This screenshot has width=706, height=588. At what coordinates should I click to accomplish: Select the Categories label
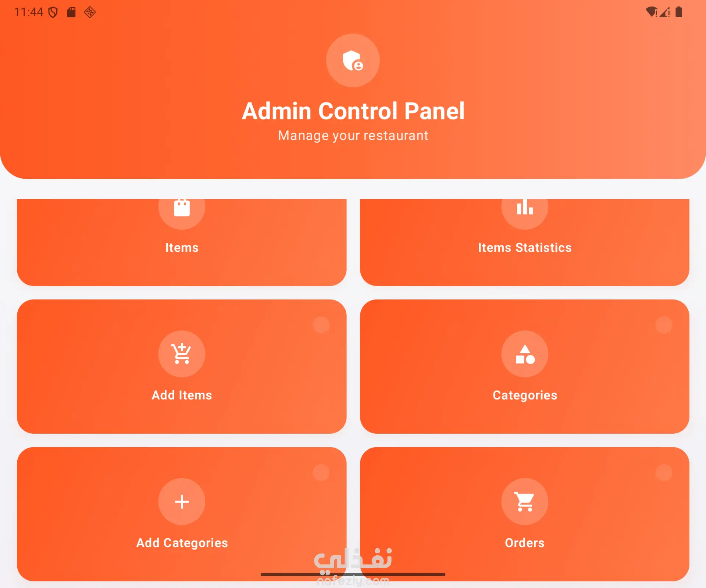click(525, 395)
